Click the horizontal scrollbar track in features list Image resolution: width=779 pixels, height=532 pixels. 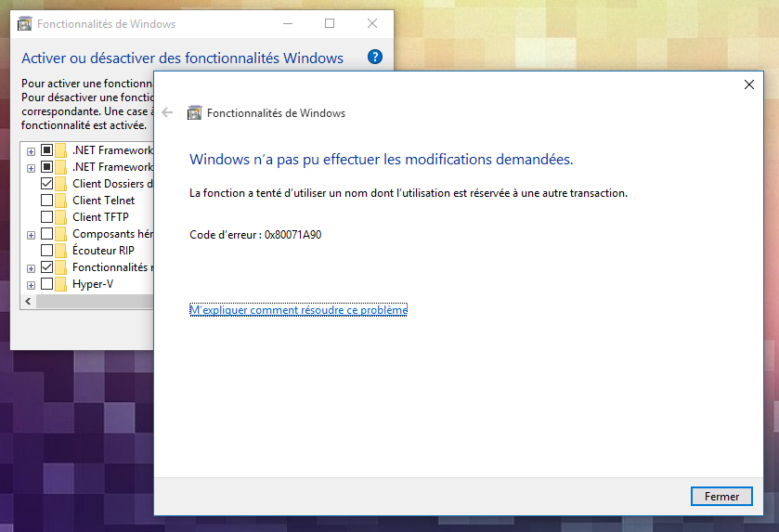coord(95,301)
